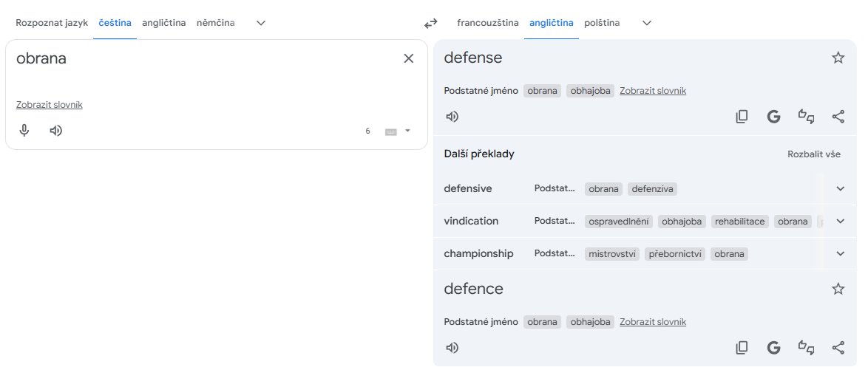This screenshot has width=868, height=370.
Task: Click the Další překlady heading
Action: (479, 154)
